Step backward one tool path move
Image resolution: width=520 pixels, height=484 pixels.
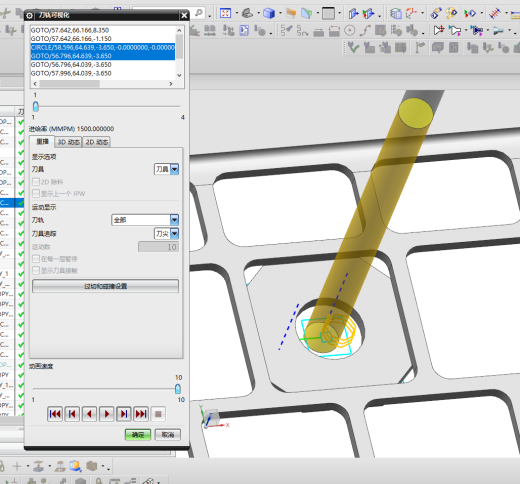click(x=72, y=414)
